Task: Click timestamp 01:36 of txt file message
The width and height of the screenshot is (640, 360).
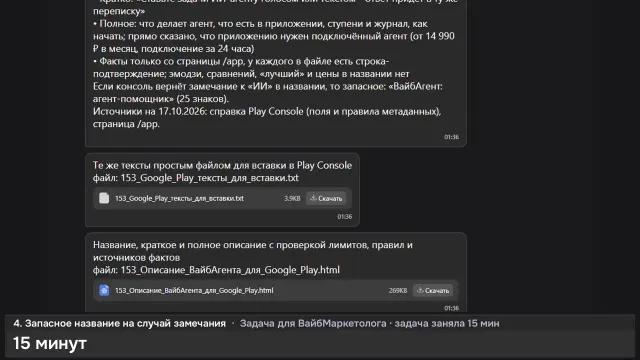Action: (344, 217)
